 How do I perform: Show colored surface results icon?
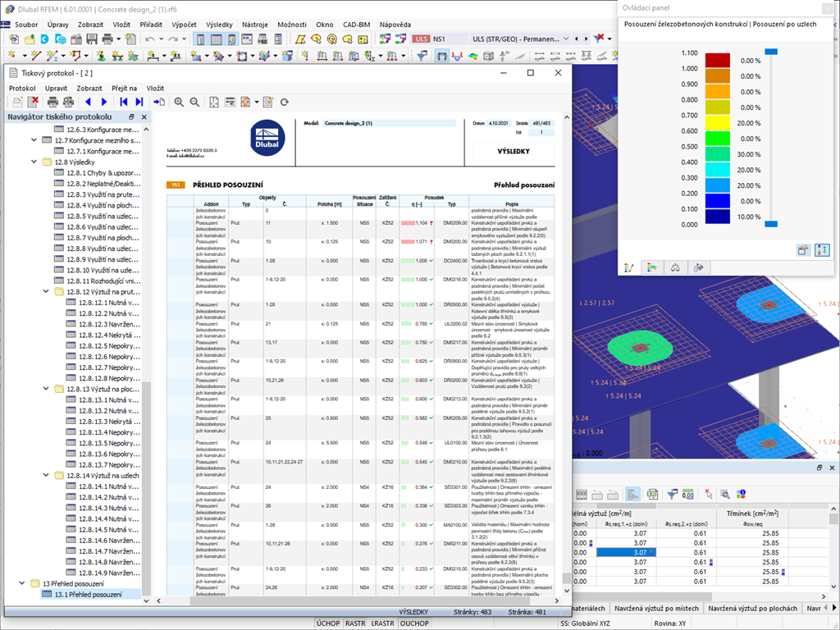pyautogui.click(x=472, y=56)
